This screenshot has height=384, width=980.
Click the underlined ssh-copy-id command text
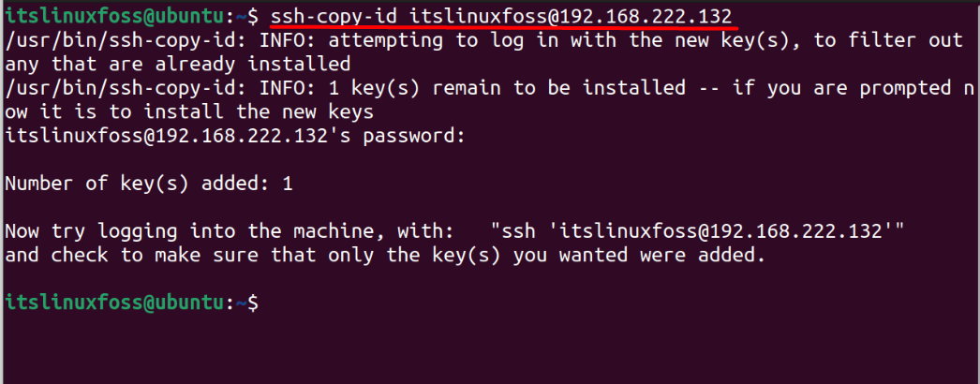pyautogui.click(x=501, y=17)
